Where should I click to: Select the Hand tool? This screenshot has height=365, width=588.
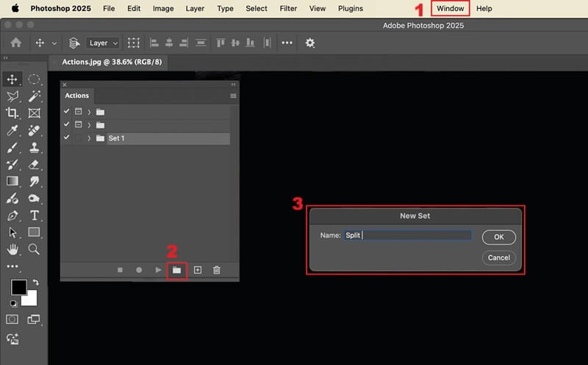tap(12, 249)
